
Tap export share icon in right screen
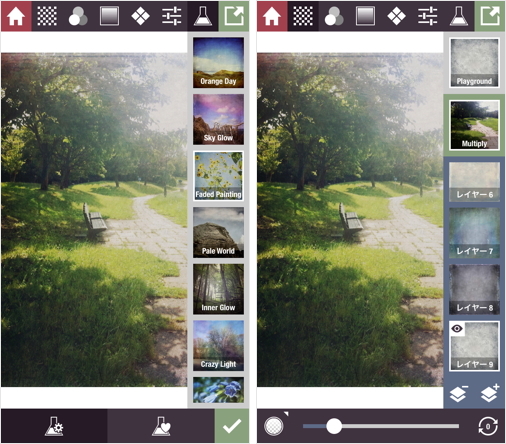pos(490,16)
